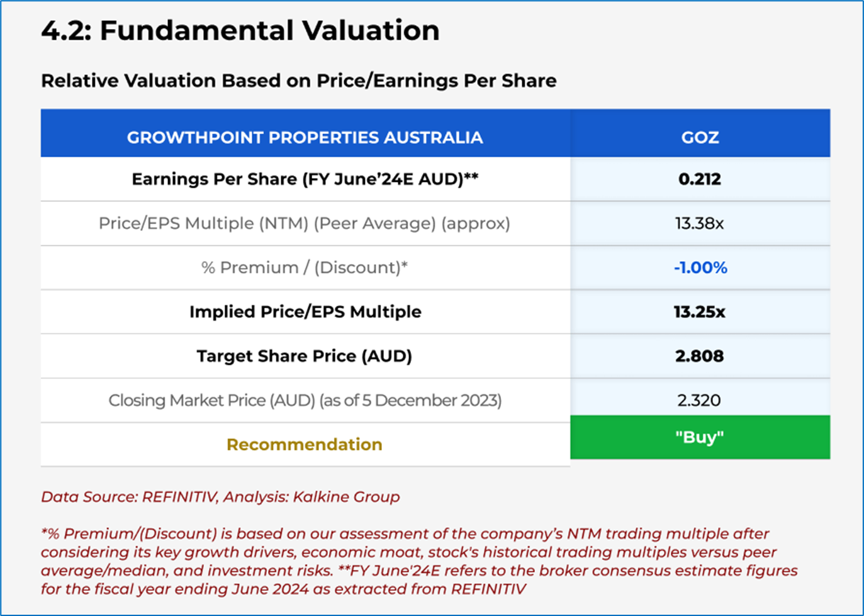Select the Relative Valuation subtitle text
Viewport: 864px width, 616px height.
tap(298, 81)
